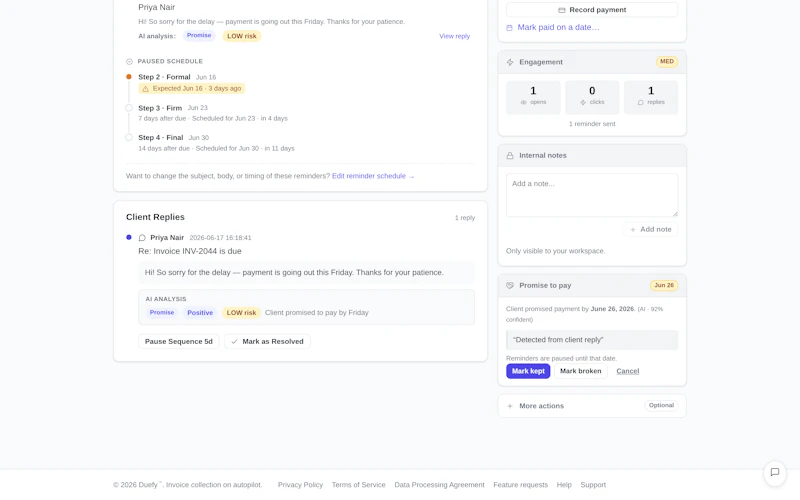Screen dimensions: 800x500
Task: Click the opens stat tile
Action: [x=533, y=97]
